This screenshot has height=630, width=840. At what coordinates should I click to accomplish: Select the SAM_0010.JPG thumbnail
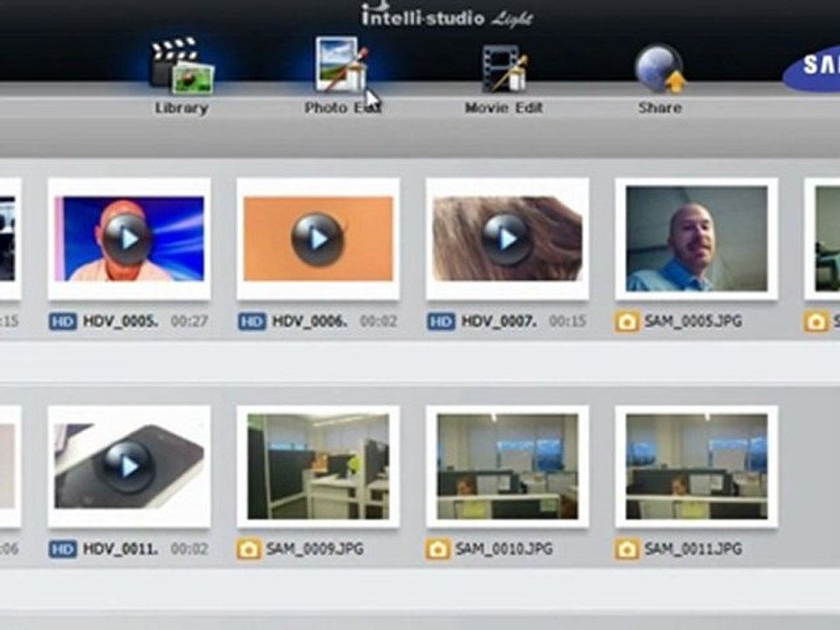tap(507, 466)
